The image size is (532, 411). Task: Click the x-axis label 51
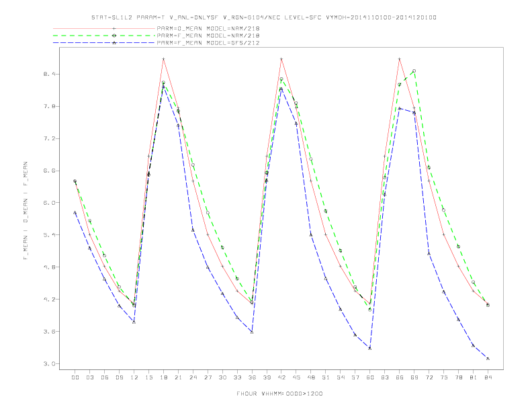pos(326,377)
